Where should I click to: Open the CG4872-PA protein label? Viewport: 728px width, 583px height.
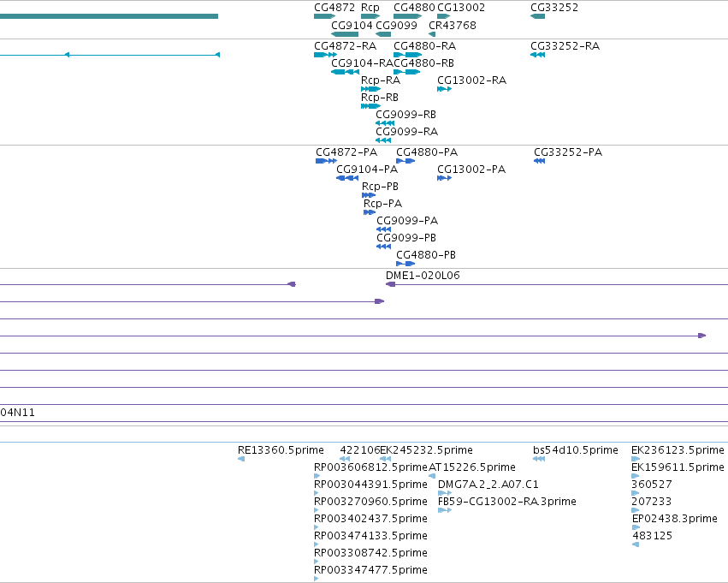346,152
